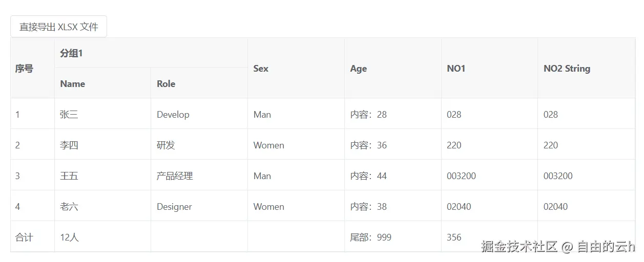Click the 序号 column header
The height and width of the screenshot is (262, 644).
pyautogui.click(x=24, y=69)
